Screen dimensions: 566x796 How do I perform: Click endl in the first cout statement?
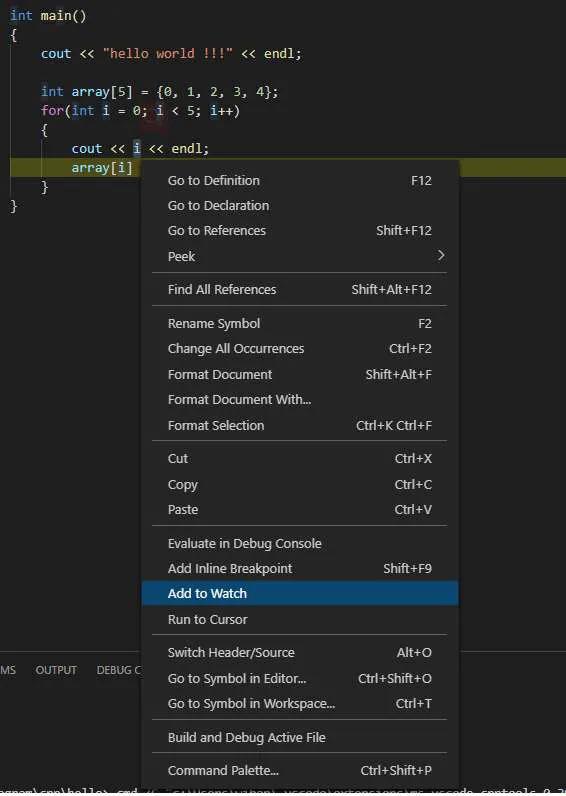279,54
